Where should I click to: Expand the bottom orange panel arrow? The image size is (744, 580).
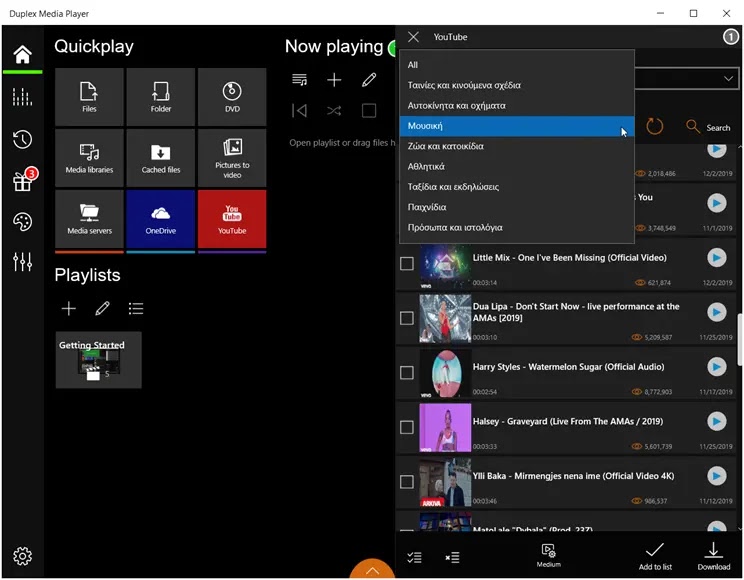[372, 569]
